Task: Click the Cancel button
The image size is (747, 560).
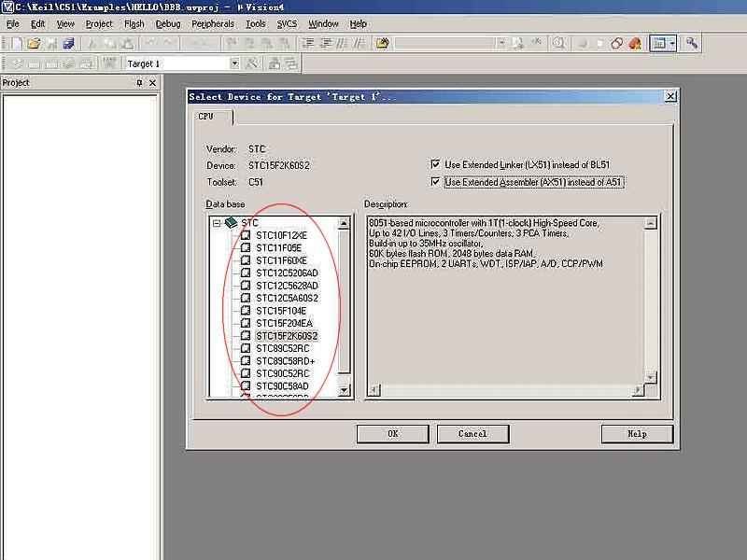Action: coord(472,434)
